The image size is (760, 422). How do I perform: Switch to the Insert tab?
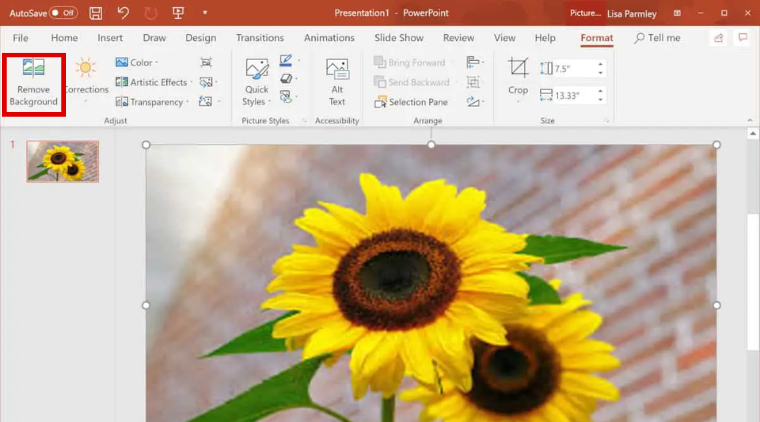[x=110, y=38]
